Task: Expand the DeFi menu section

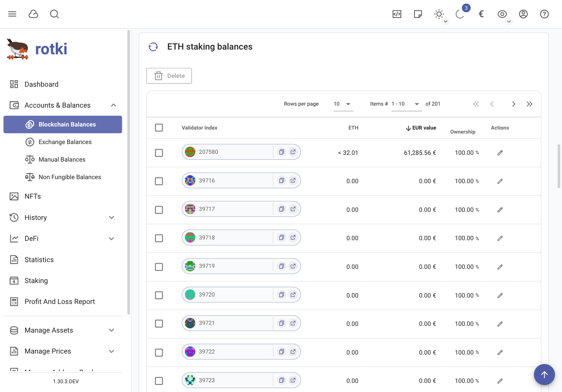Action: [111, 239]
